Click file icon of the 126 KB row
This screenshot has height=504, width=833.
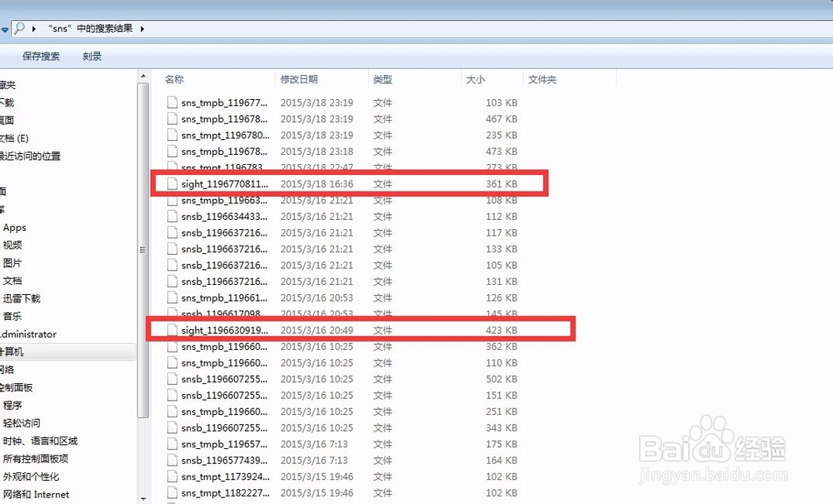pyautogui.click(x=172, y=297)
